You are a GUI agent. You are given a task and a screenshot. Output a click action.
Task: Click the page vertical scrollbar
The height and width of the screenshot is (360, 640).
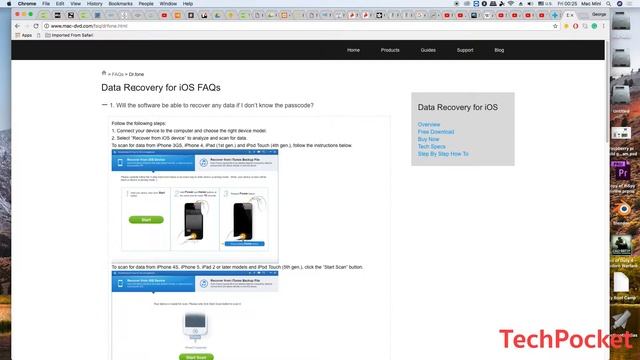coord(607,92)
